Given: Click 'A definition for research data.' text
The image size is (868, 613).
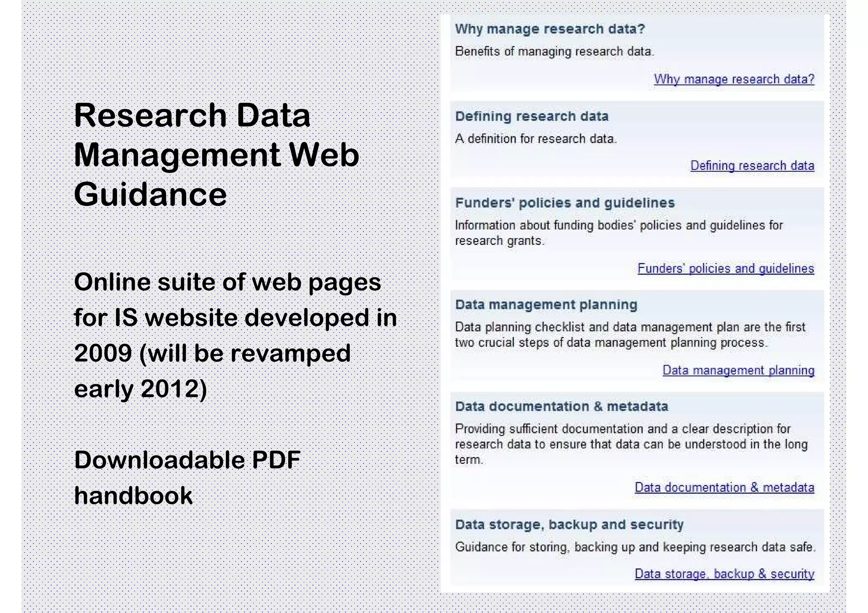Looking at the screenshot, I should click(x=536, y=139).
